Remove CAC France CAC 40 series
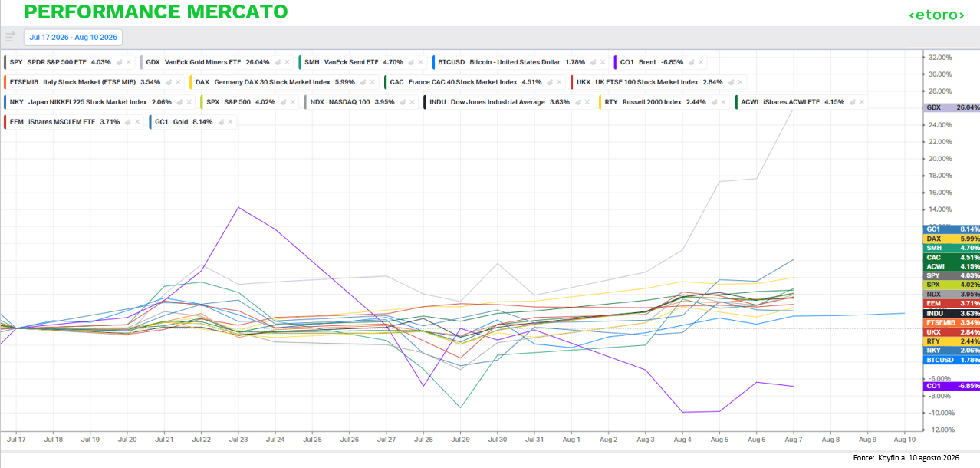Image resolution: width=980 pixels, height=468 pixels. (x=560, y=82)
